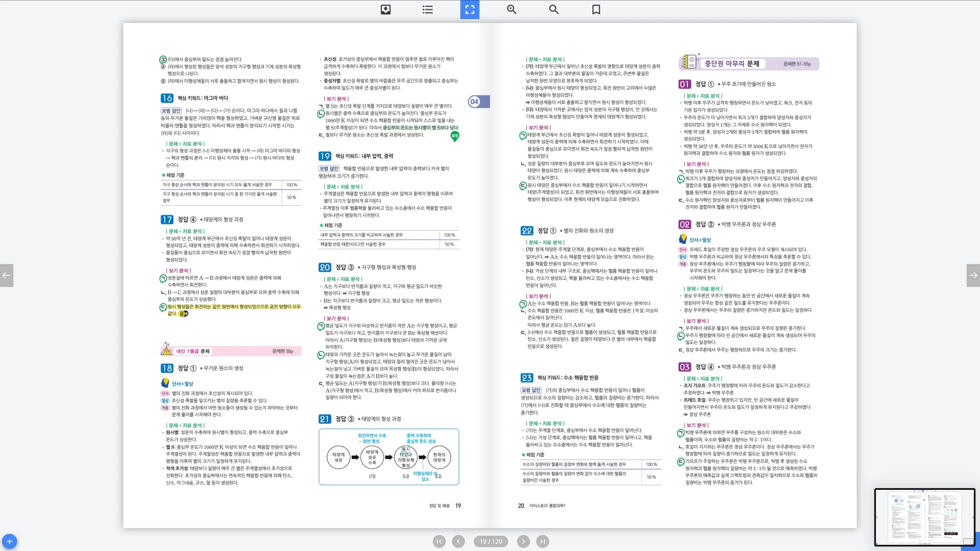Open the search tool
This screenshot has width=980, height=551.
(554, 9)
